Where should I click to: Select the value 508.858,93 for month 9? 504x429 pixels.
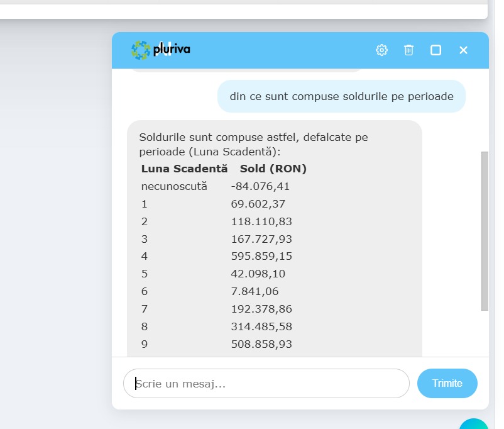[x=261, y=344]
